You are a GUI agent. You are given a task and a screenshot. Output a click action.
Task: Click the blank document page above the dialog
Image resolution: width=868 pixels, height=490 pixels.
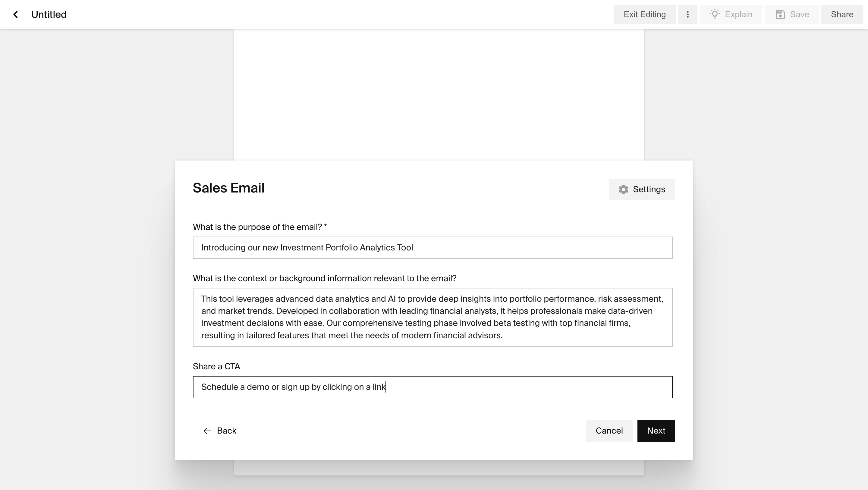pos(439,94)
